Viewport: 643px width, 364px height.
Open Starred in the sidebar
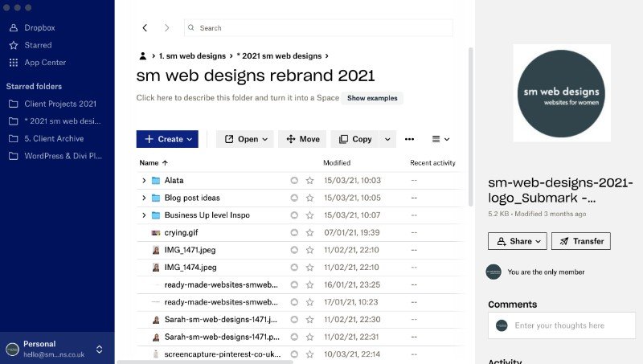pyautogui.click(x=38, y=45)
